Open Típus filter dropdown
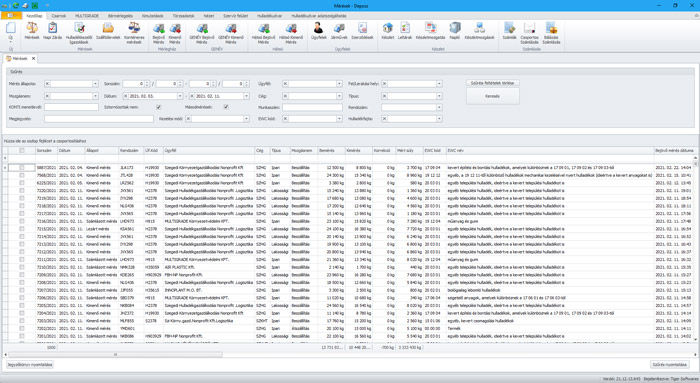The width and height of the screenshot is (700, 383). tap(439, 96)
